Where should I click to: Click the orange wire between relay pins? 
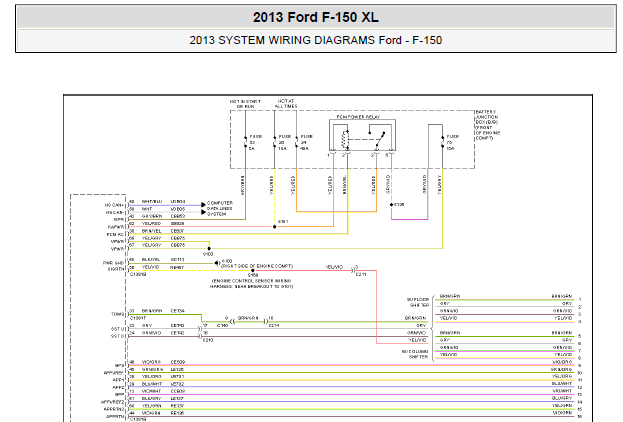click(336, 211)
